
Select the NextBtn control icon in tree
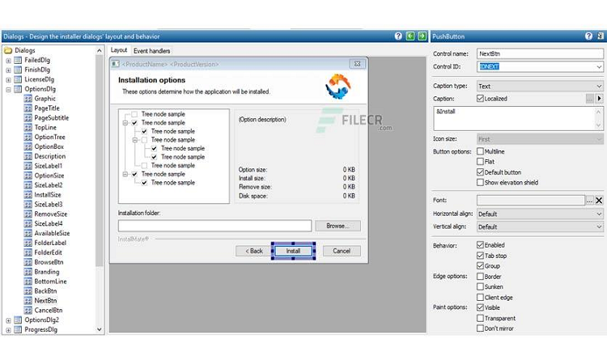pyautogui.click(x=28, y=300)
